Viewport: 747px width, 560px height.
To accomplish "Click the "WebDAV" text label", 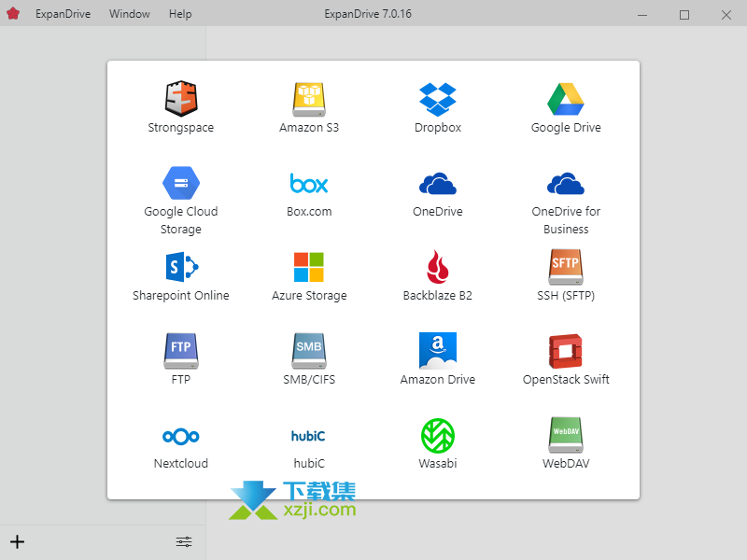I will [566, 463].
